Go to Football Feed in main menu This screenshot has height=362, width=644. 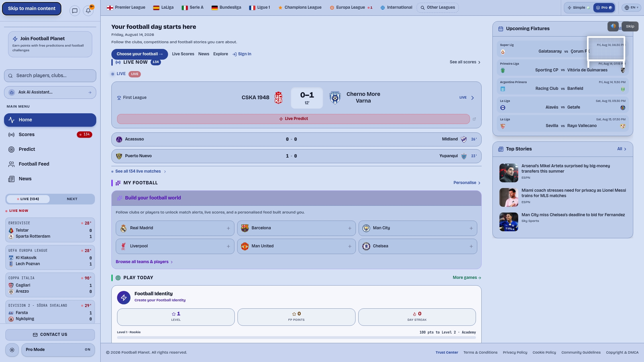pyautogui.click(x=50, y=164)
